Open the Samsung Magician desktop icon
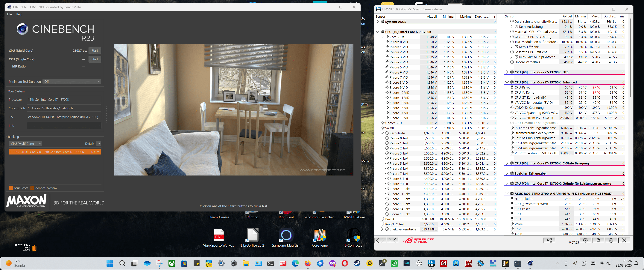Image resolution: width=644 pixels, height=270 pixels. coord(286,238)
